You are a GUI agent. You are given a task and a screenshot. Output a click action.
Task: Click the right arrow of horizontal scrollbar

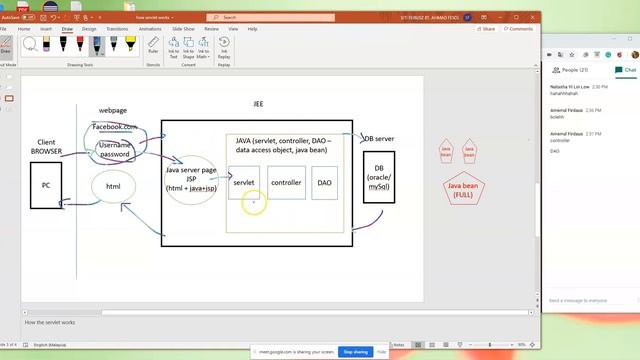coord(531,313)
